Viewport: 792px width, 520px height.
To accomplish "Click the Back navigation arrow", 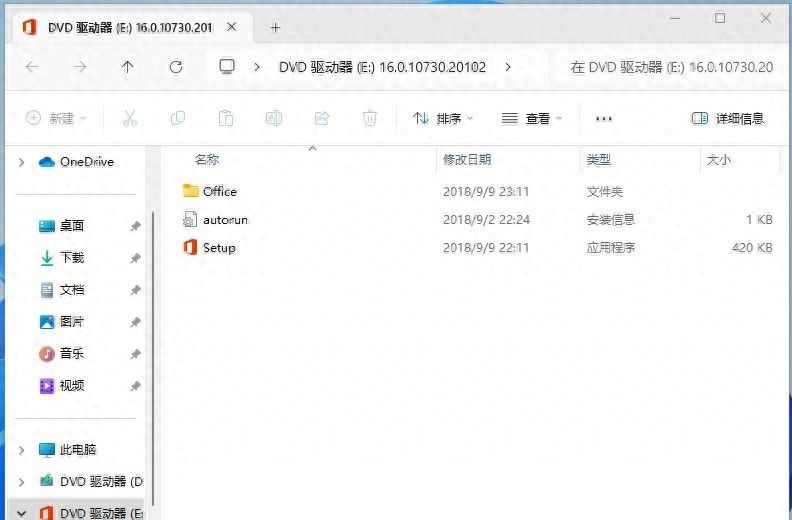I will click(x=32, y=67).
